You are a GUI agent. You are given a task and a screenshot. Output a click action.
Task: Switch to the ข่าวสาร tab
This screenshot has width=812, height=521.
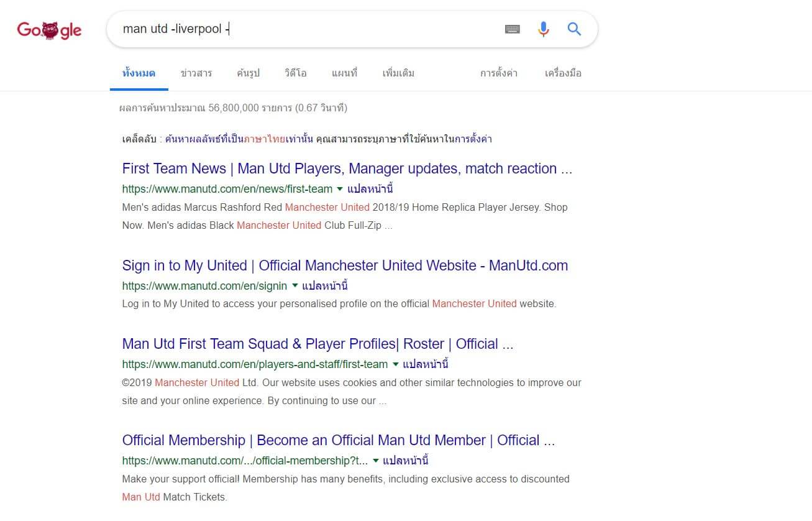(x=196, y=73)
